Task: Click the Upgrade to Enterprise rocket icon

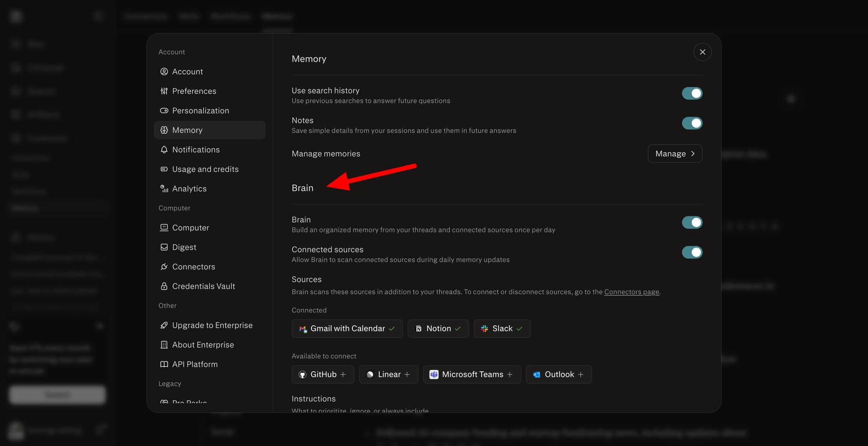Action: coord(164,325)
